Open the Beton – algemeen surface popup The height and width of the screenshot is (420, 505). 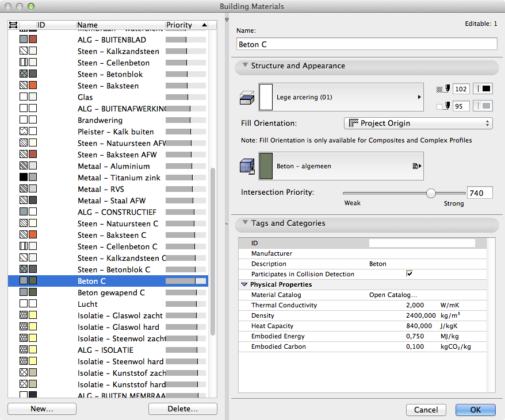(341, 166)
